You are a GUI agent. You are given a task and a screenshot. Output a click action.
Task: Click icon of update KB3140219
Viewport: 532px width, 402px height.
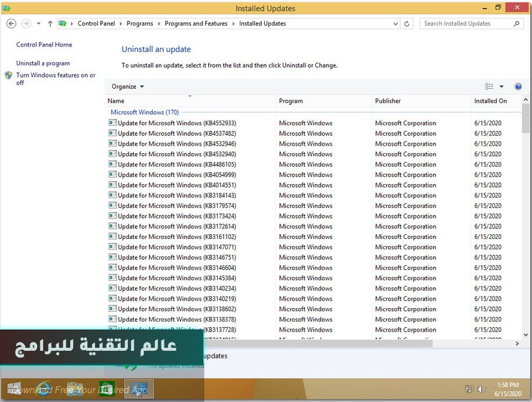[112, 298]
